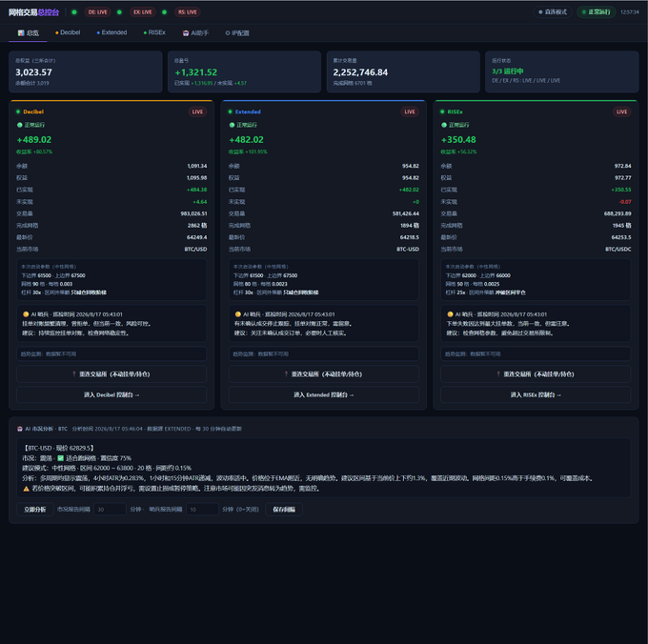
Task: Click the Extended card title
Action: point(248,112)
